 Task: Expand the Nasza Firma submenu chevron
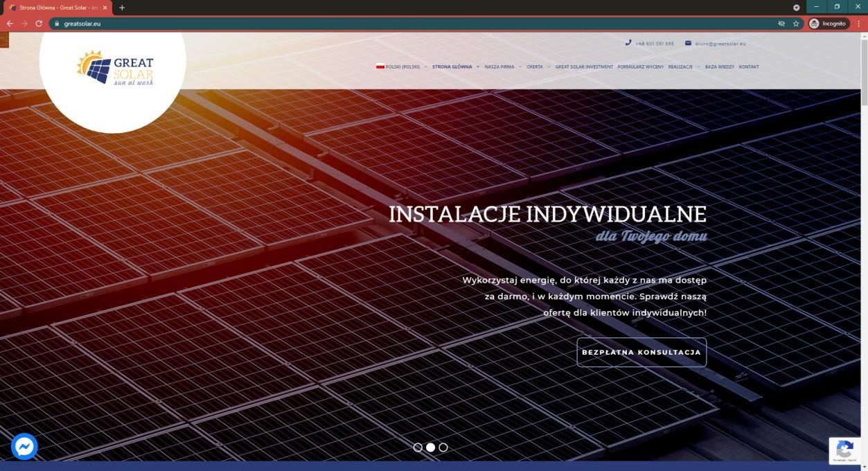tap(520, 67)
